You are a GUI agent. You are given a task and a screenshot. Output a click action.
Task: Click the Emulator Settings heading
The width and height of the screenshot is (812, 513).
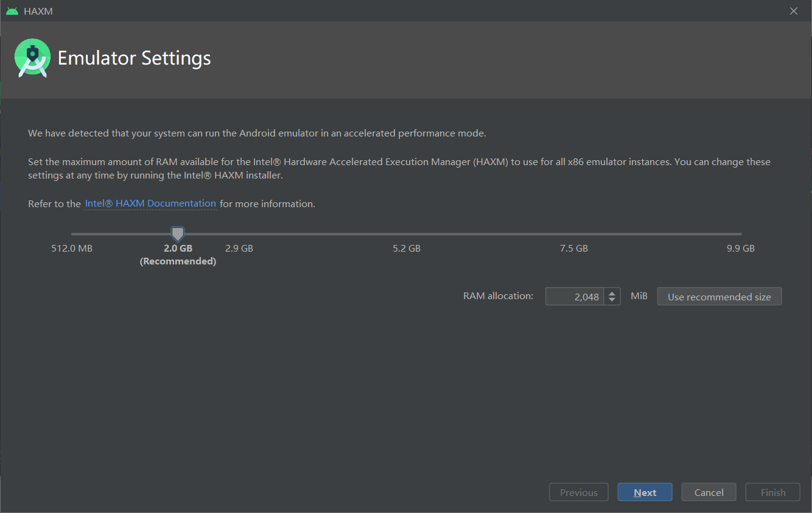point(135,58)
